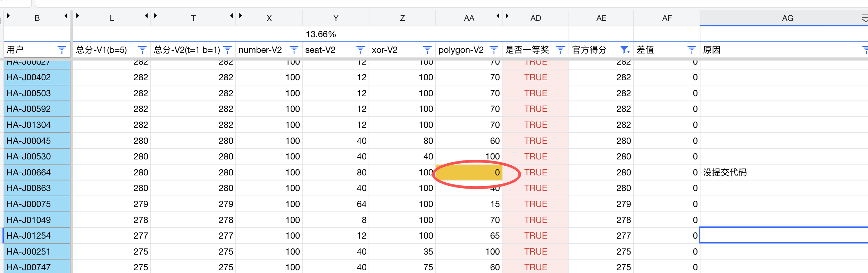Select column X header
The width and height of the screenshot is (868, 273).
point(269,18)
